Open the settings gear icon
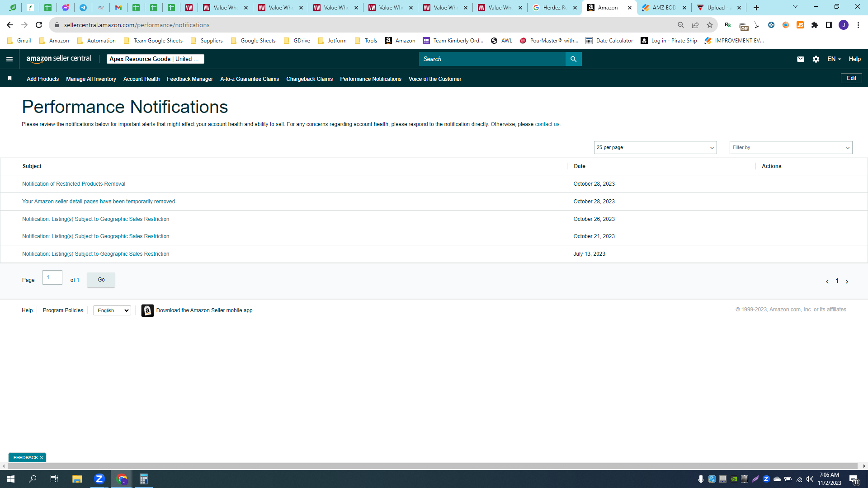 (816, 59)
